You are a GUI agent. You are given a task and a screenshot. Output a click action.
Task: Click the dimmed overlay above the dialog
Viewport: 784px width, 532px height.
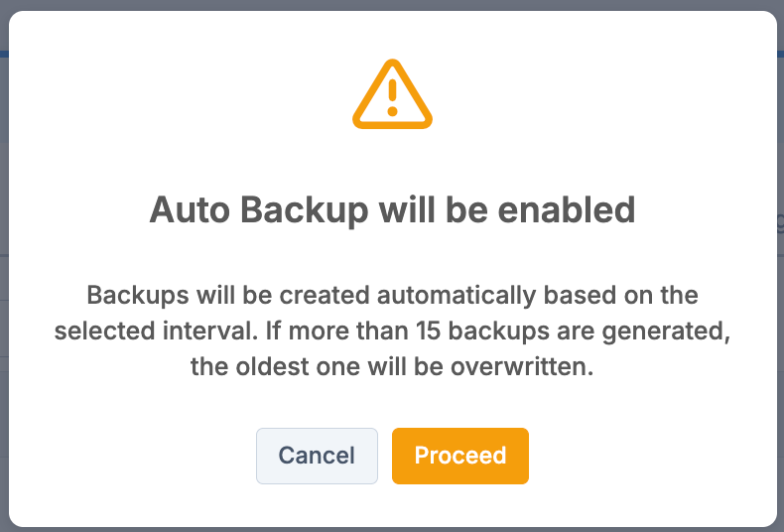(392, 5)
